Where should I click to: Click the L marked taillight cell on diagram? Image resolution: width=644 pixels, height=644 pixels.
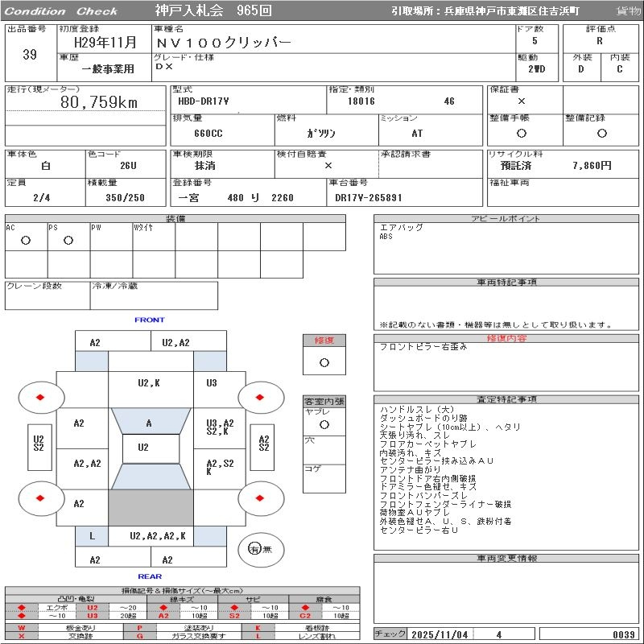click(x=92, y=535)
